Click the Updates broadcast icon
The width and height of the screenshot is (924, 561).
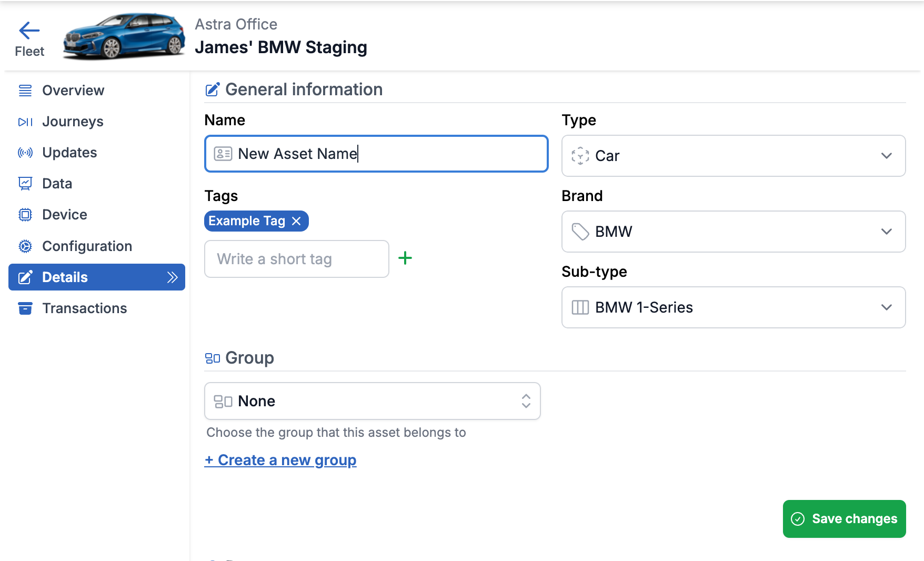pyautogui.click(x=25, y=153)
